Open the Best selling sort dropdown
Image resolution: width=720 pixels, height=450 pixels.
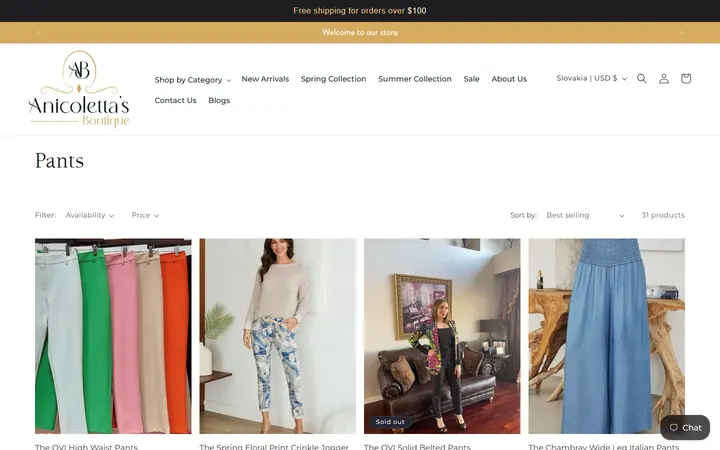click(x=585, y=215)
